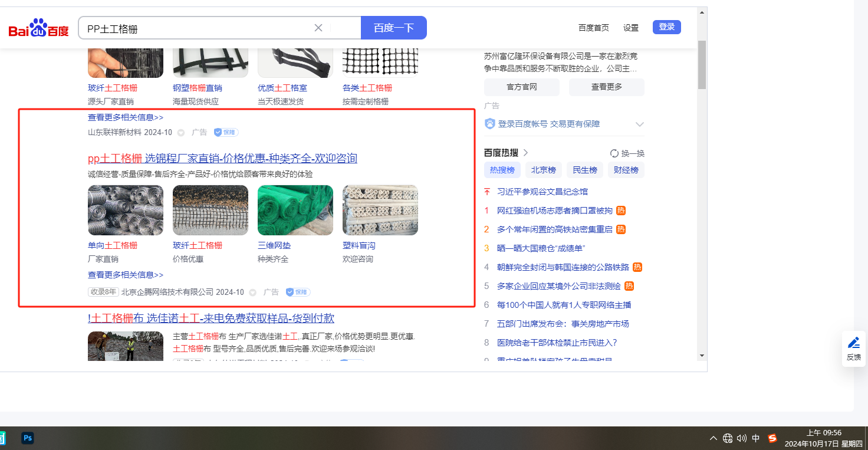Open the network icon in system tray
The height and width of the screenshot is (450, 868).
tap(728, 438)
